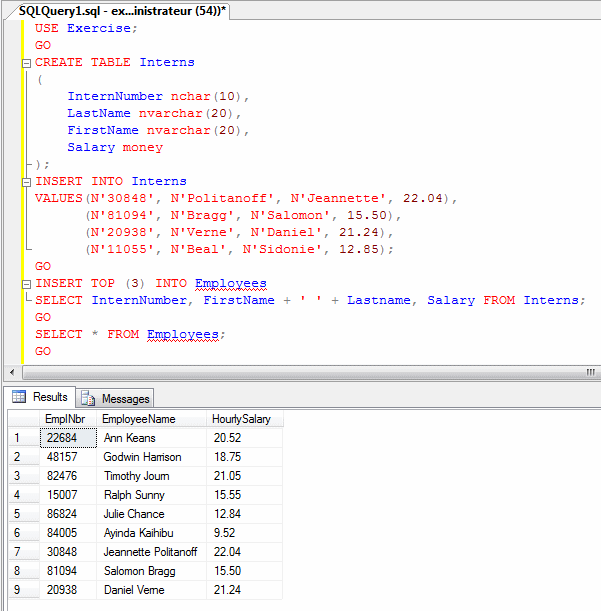The image size is (601, 611).
Task: Click cell 'Ann Keans'
Action: coord(151,438)
